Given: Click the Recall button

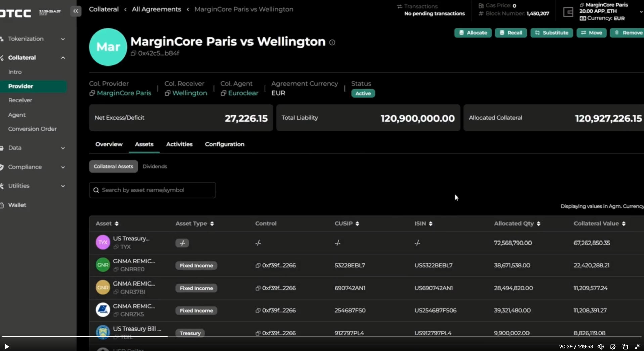Looking at the screenshot, I should point(511,33).
